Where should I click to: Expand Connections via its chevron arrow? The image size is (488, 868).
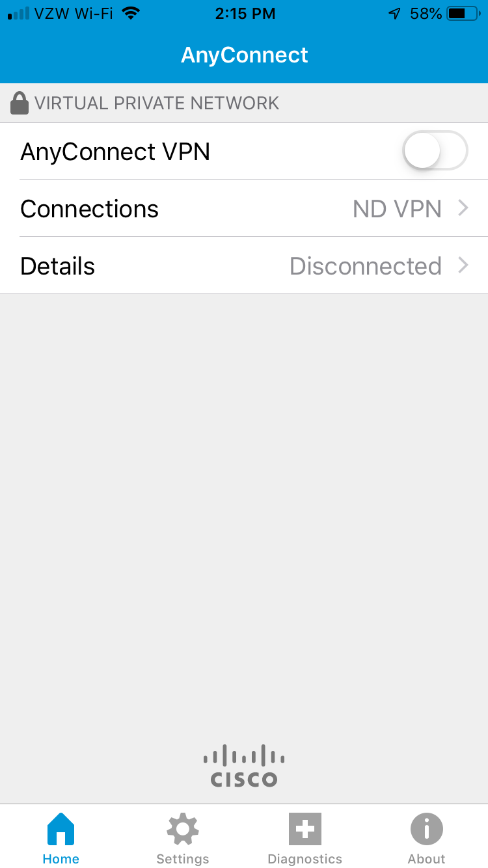463,208
